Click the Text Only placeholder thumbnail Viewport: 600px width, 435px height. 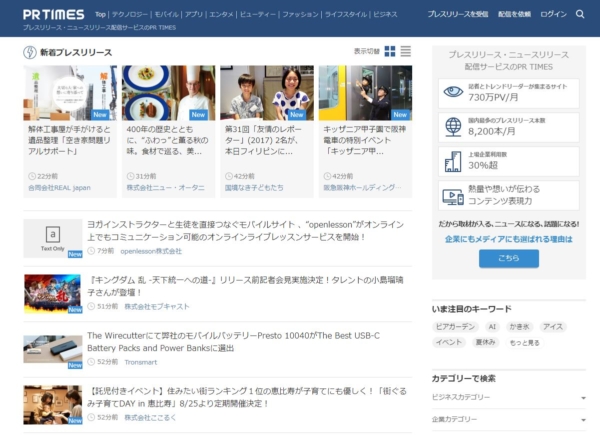52,238
